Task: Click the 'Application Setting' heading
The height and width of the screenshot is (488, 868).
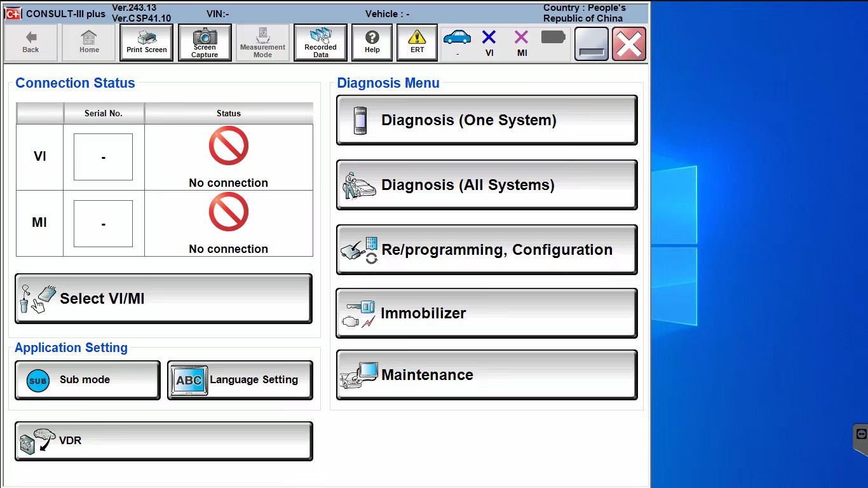Action: pos(71,348)
